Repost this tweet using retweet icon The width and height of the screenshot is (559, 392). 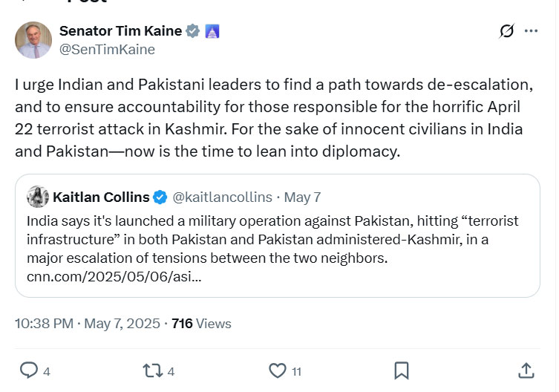point(151,370)
